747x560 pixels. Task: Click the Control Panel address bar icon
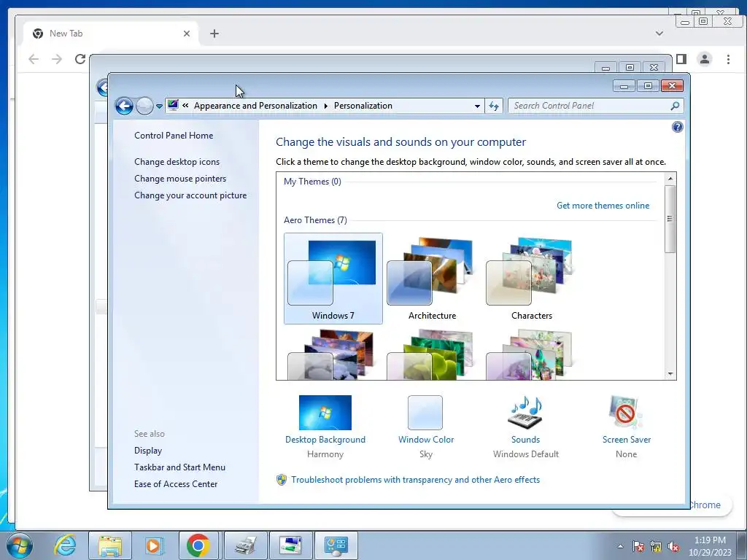click(x=173, y=105)
